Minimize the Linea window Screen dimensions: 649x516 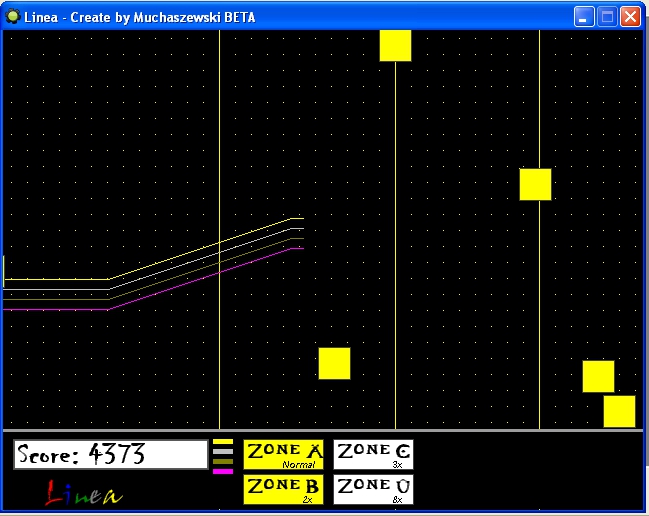point(584,17)
